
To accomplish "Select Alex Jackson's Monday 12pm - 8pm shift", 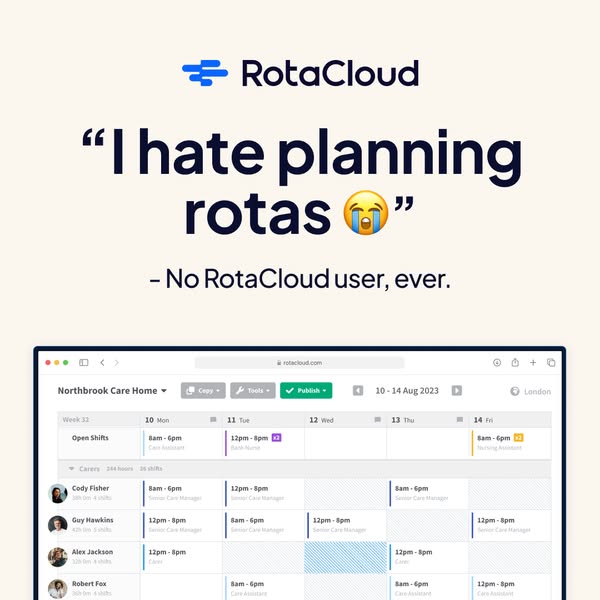I will point(181,557).
